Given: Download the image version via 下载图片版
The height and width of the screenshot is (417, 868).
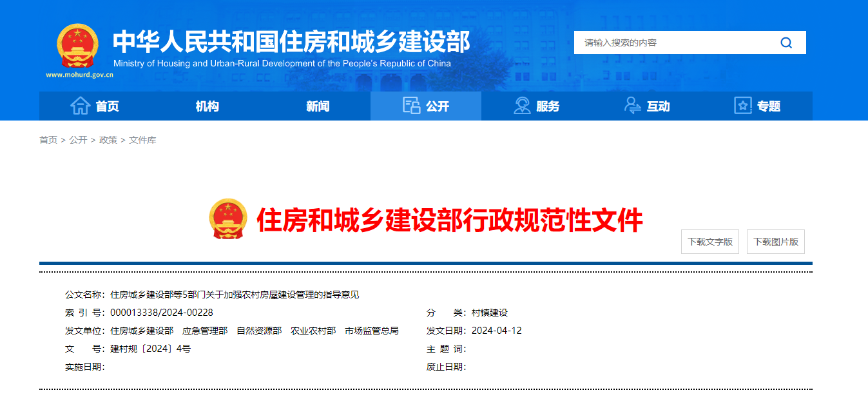Looking at the screenshot, I should [776, 242].
